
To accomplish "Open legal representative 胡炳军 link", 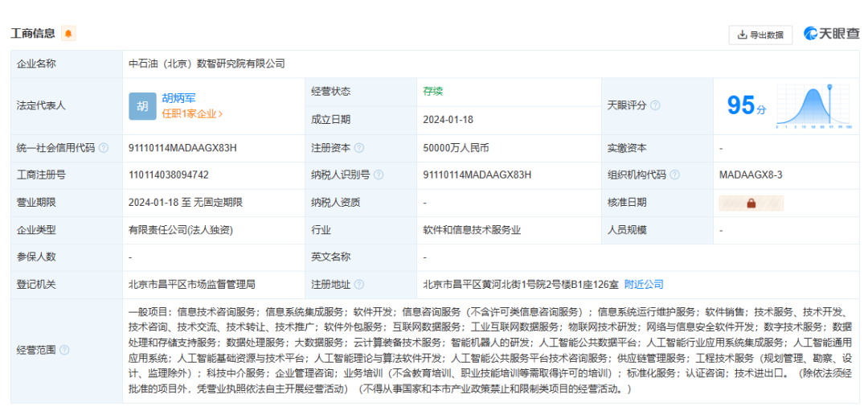I will point(178,99).
